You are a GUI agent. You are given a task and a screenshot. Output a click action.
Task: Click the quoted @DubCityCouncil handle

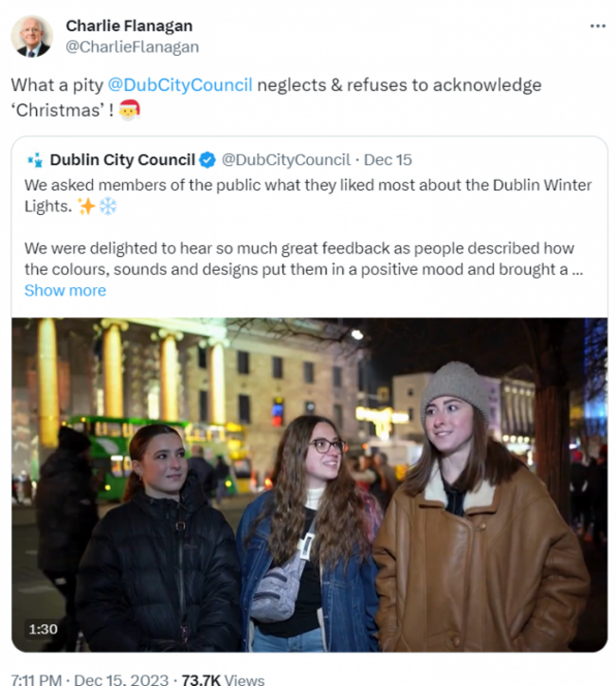point(285,160)
